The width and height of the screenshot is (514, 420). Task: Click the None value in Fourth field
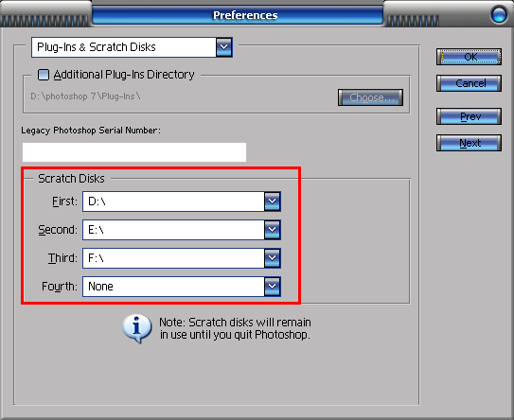[100, 287]
